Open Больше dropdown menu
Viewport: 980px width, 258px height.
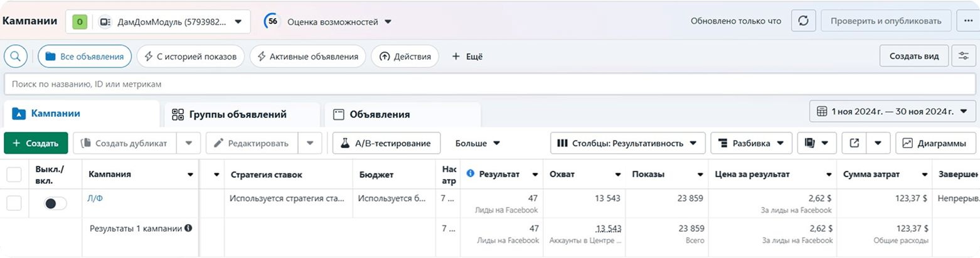(x=477, y=143)
